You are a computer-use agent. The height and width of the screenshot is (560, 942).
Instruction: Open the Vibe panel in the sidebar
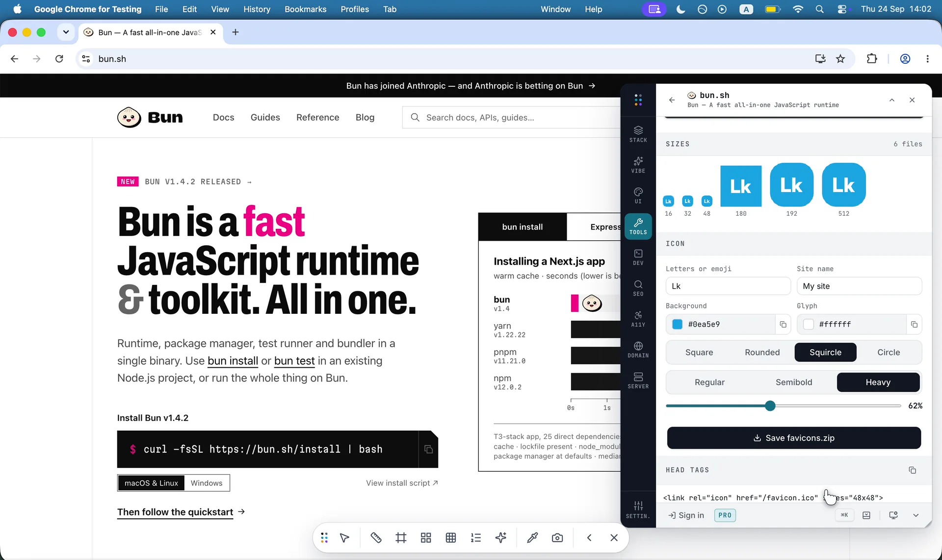638,165
